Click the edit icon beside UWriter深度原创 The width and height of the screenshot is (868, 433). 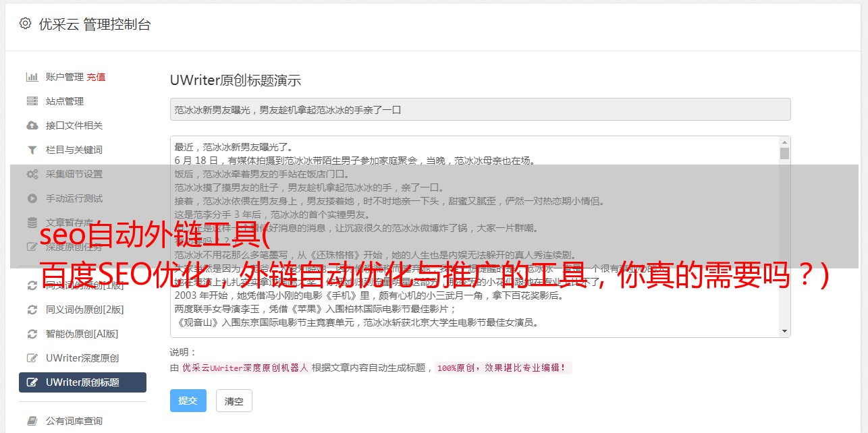point(32,358)
